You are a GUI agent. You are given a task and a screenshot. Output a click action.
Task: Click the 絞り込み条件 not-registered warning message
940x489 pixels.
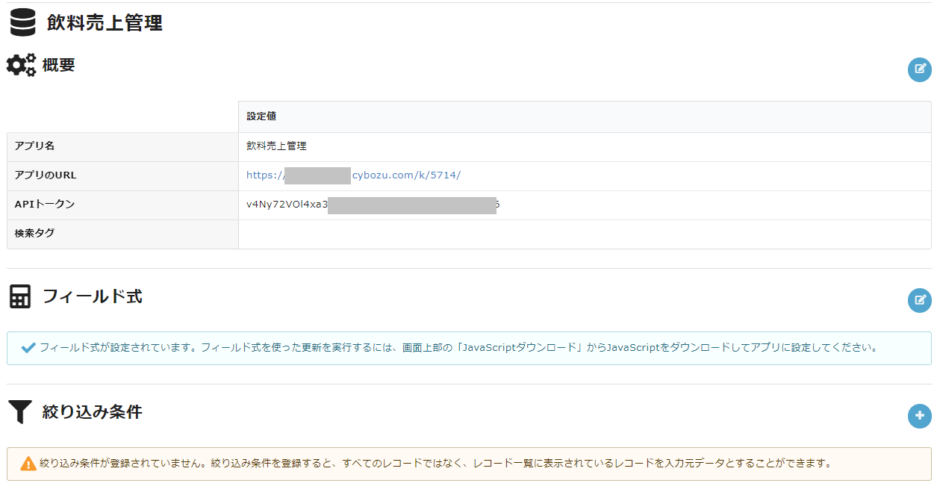pyautogui.click(x=435, y=463)
